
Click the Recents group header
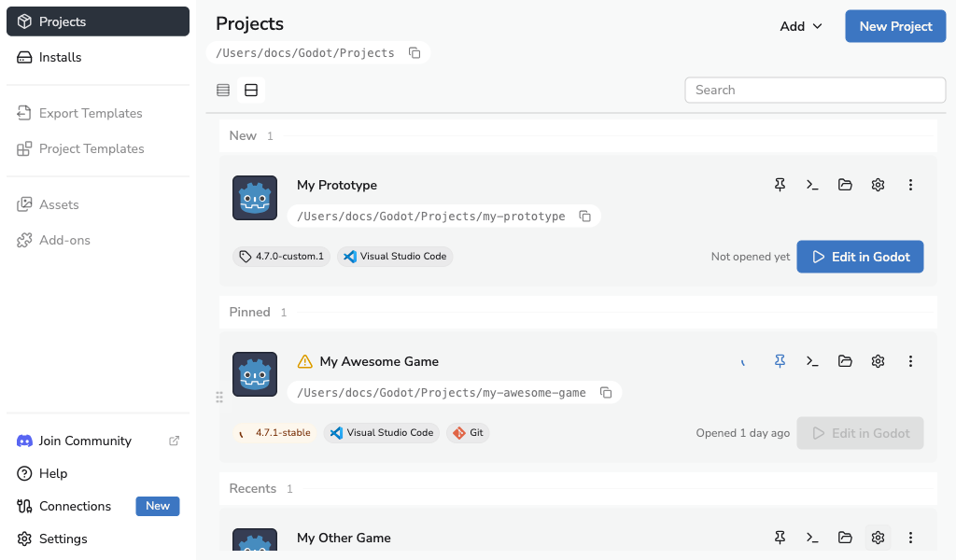pyautogui.click(x=578, y=489)
